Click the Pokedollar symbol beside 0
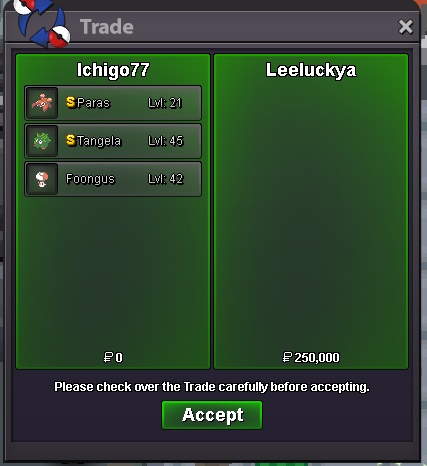Viewport: 427px width, 466px height. [x=108, y=357]
